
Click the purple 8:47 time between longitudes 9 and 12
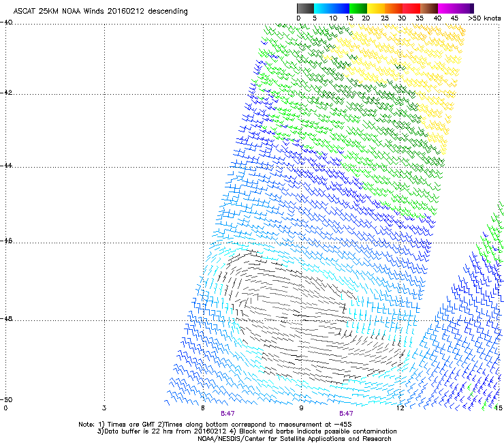(346, 414)
